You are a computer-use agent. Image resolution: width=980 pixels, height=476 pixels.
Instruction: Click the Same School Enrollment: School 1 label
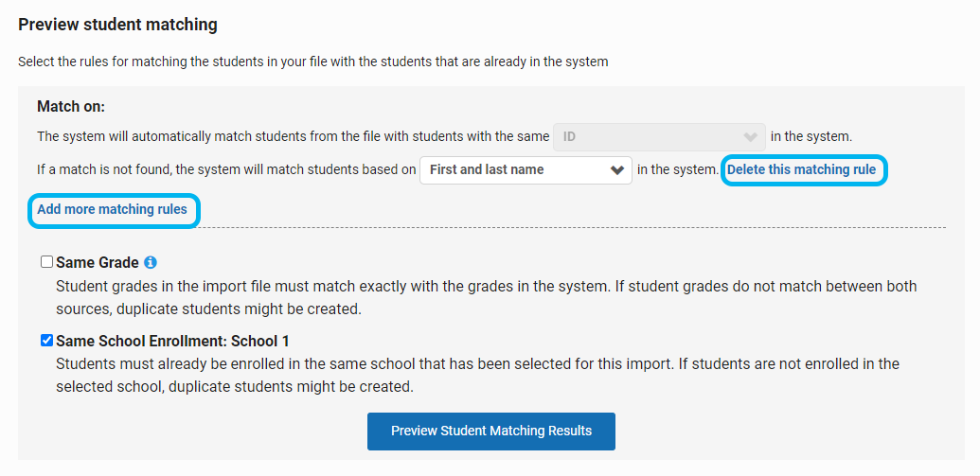point(172,342)
